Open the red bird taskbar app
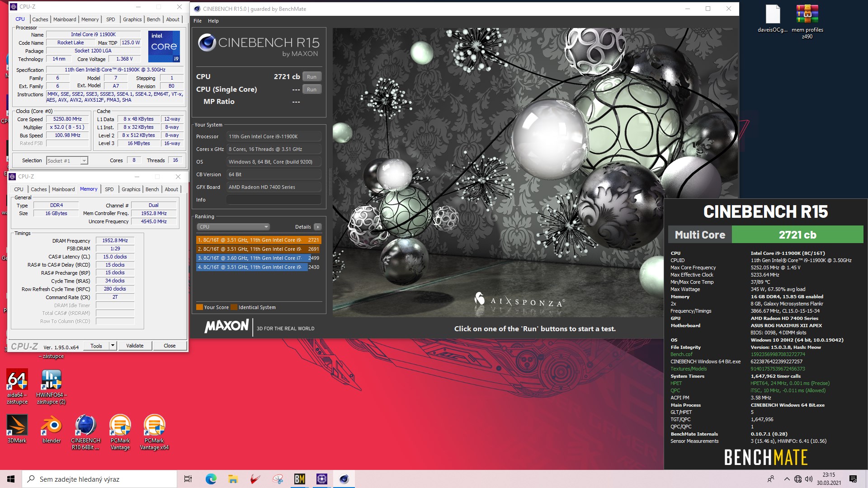This screenshot has width=868, height=488. point(255,479)
